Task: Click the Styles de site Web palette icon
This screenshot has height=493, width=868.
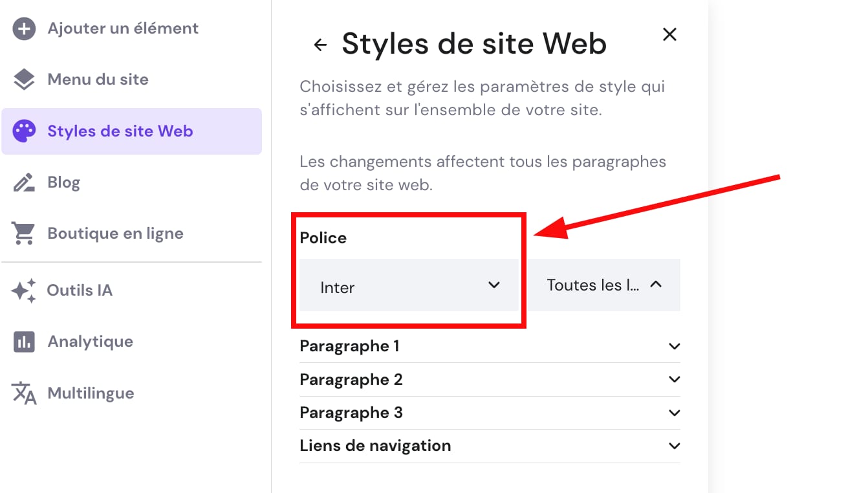Action: click(23, 131)
